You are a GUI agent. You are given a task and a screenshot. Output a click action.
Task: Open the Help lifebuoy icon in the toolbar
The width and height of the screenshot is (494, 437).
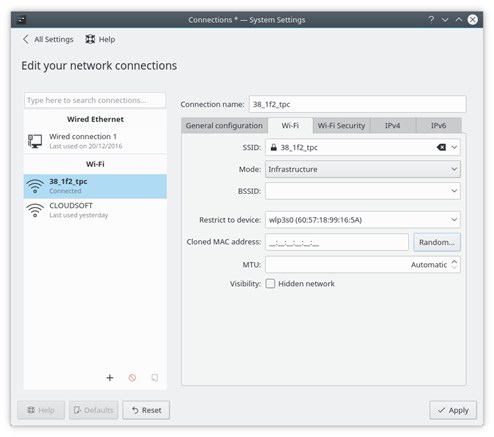point(90,39)
